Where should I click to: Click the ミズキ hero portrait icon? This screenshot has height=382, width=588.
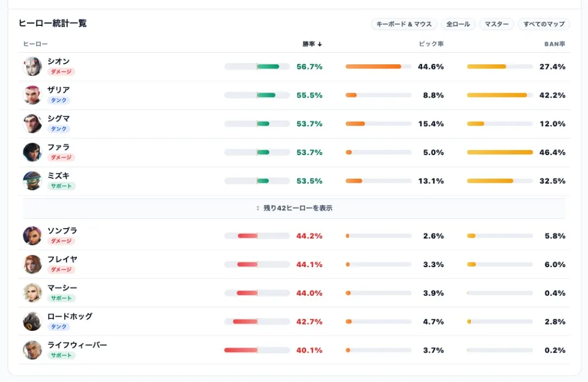click(32, 180)
